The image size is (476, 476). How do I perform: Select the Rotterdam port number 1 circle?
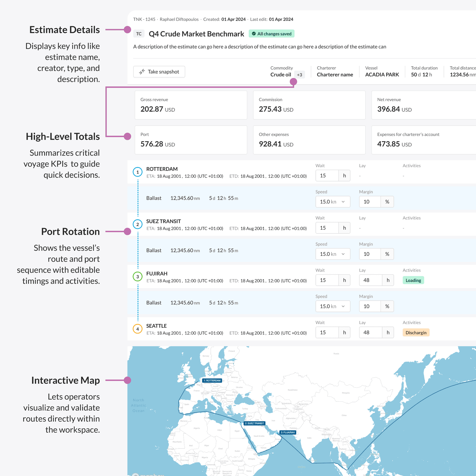coord(138,172)
